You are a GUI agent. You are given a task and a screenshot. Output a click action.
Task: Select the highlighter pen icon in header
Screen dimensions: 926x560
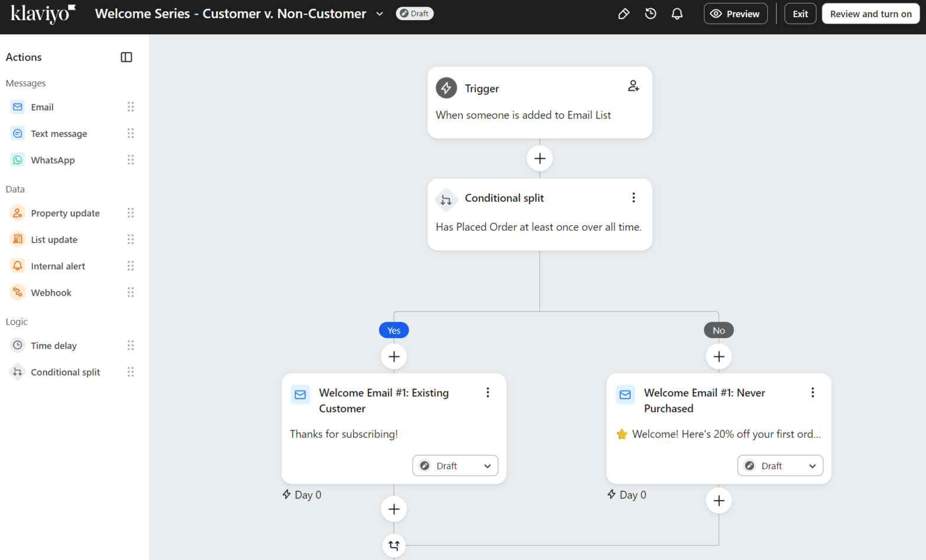[x=624, y=14]
